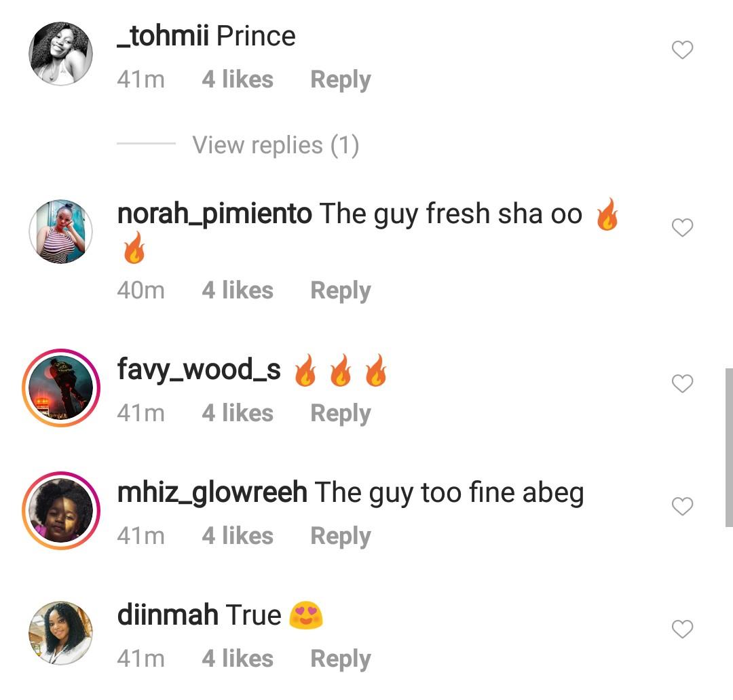The width and height of the screenshot is (733, 700).
Task: Show who liked favy_wood_s's comment
Action: (238, 414)
